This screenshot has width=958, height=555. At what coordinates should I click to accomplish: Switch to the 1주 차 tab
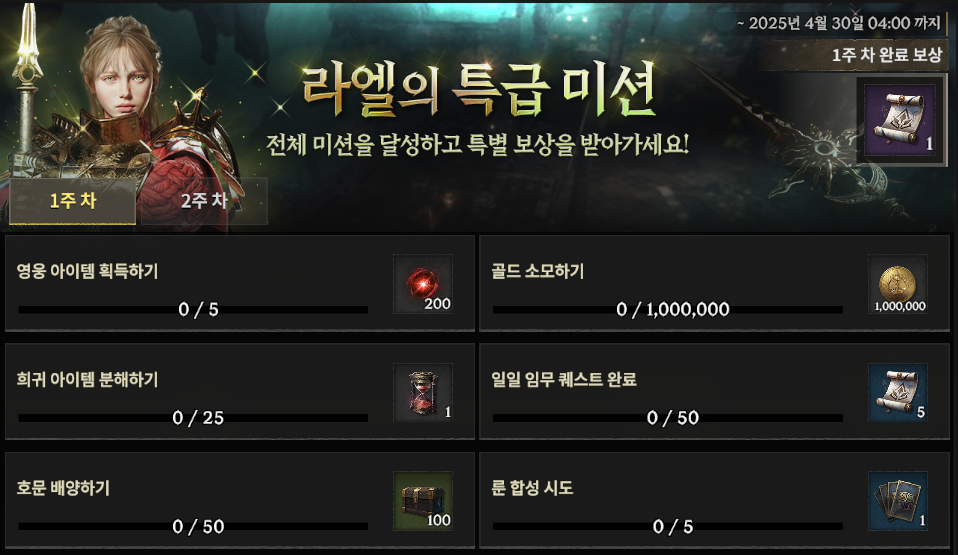(x=72, y=201)
